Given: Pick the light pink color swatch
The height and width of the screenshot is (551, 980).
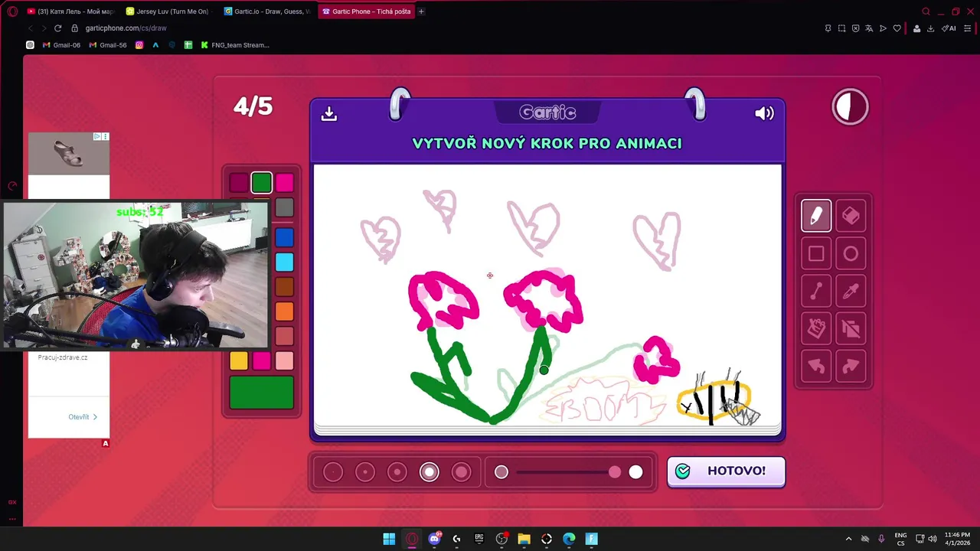Looking at the screenshot, I should click(x=285, y=360).
